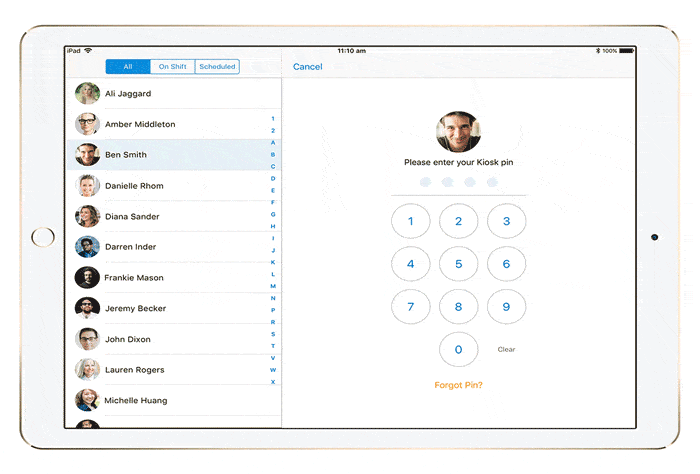Image resolution: width=700 pixels, height=474 pixels.
Task: Tap Danielle Rhom's profile avatar
Action: tap(87, 186)
